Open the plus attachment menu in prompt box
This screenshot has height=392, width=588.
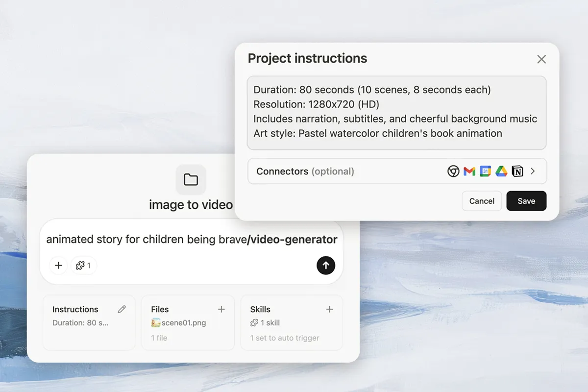click(x=58, y=265)
